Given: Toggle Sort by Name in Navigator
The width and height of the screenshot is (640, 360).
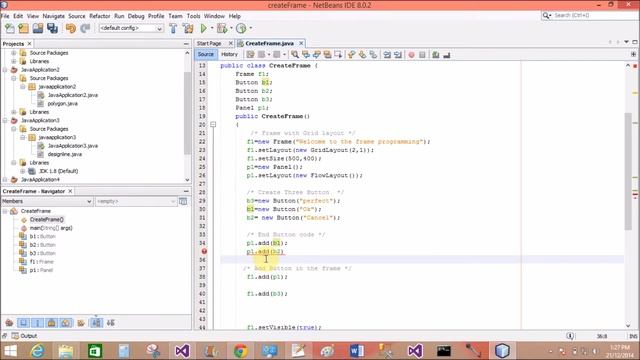Looking at the screenshot, I should [x=96, y=323].
